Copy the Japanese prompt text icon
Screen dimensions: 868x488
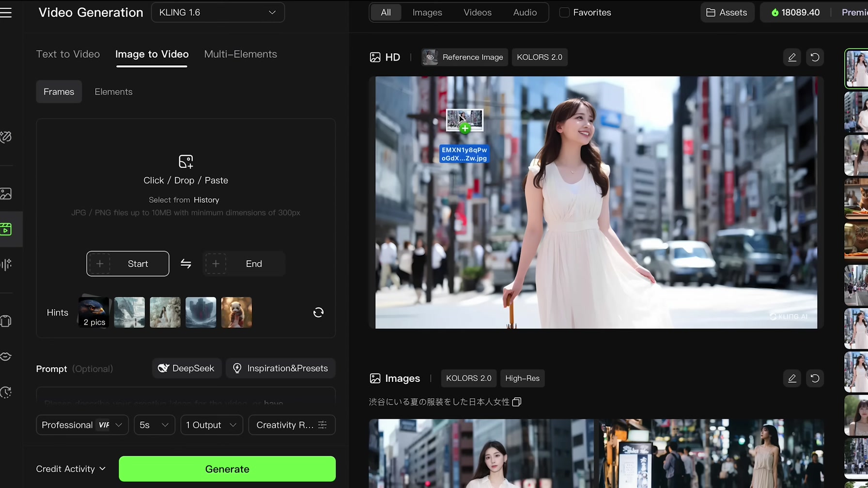pos(517,402)
